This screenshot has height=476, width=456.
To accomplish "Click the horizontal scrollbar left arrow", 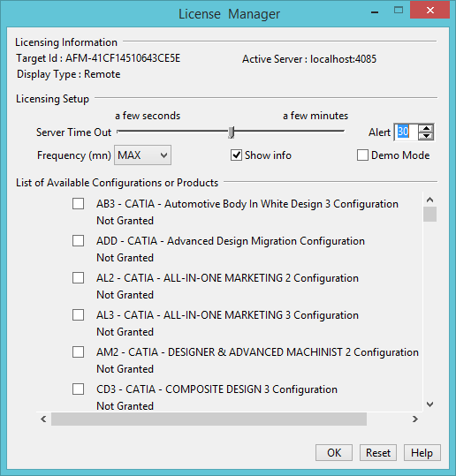I will (x=43, y=419).
